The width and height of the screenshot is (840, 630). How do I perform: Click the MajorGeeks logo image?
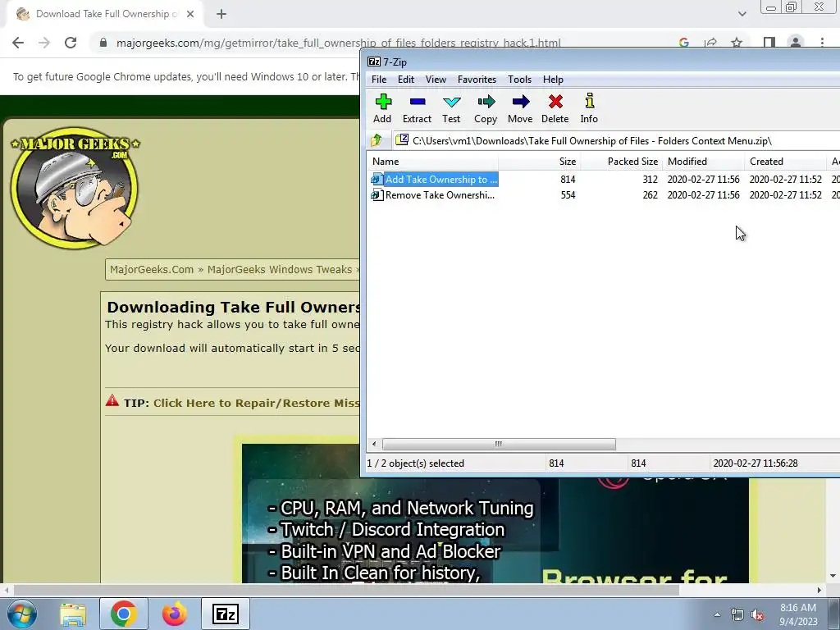[x=75, y=188]
